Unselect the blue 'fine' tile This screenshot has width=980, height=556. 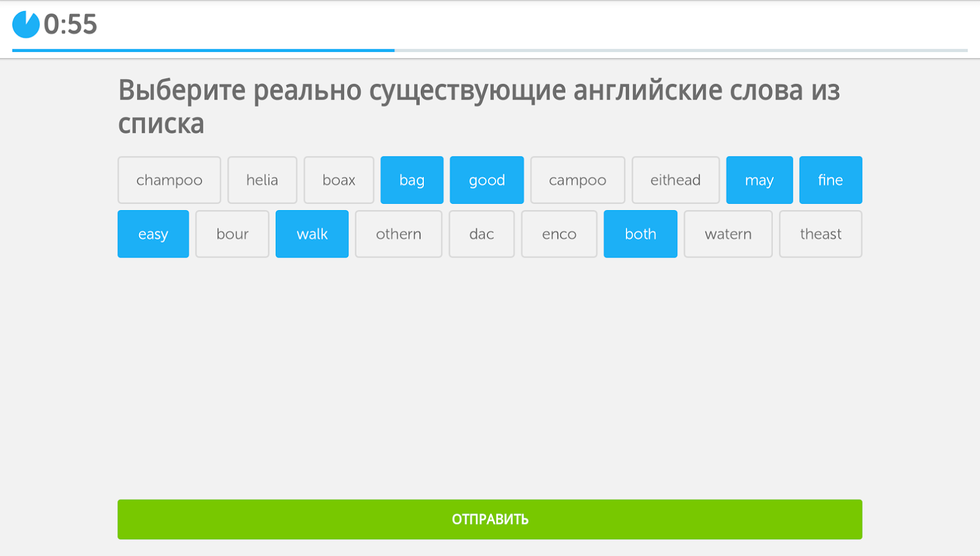pyautogui.click(x=830, y=180)
